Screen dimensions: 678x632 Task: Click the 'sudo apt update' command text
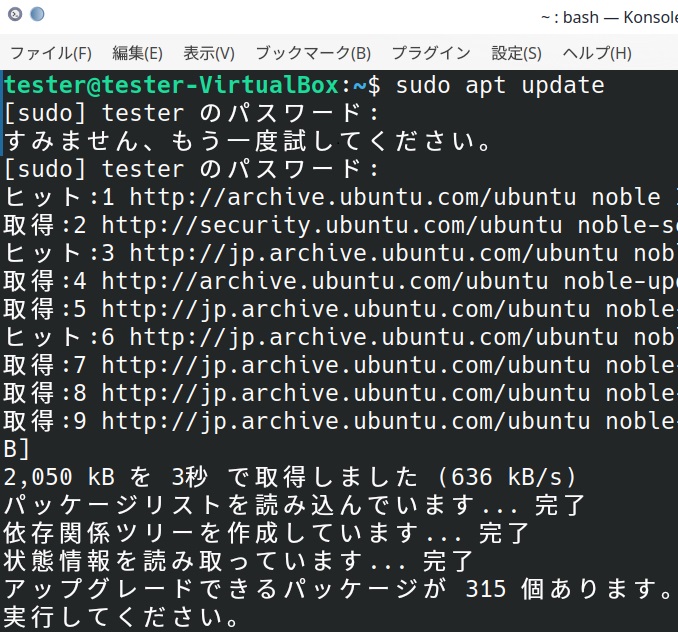[x=500, y=86]
